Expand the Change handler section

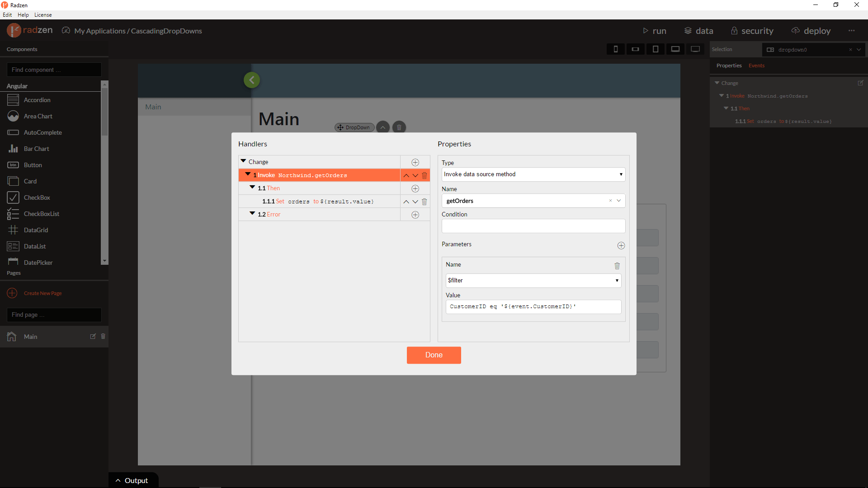coord(243,161)
